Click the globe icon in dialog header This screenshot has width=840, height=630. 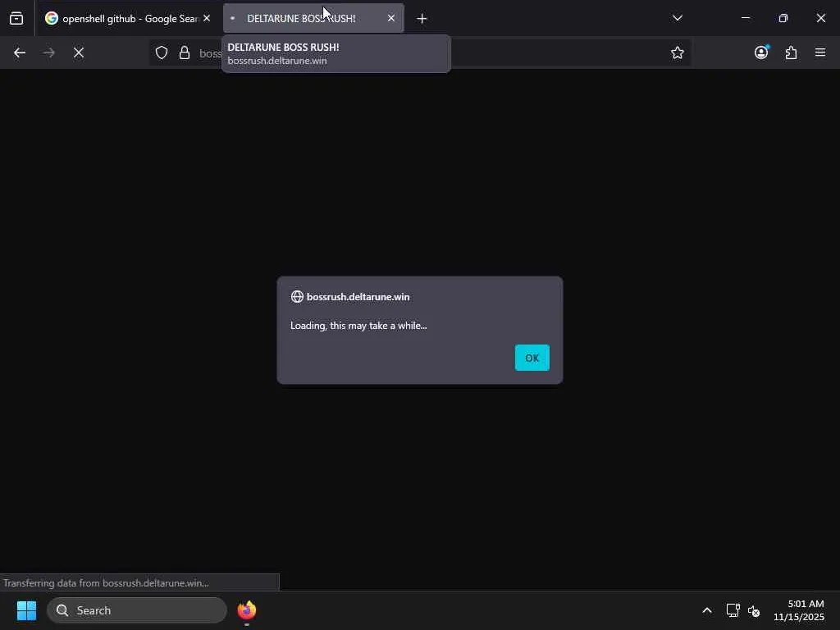(x=297, y=297)
